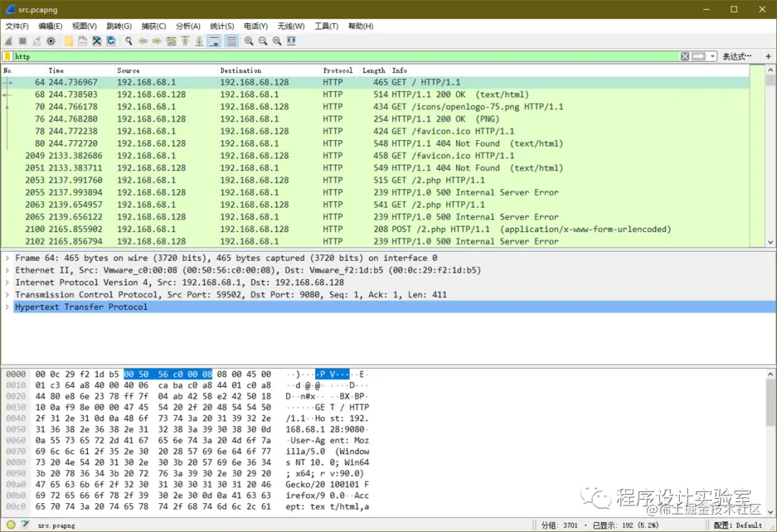Open the 工具(T) menu
Screen dimensions: 777x532
(x=326, y=26)
